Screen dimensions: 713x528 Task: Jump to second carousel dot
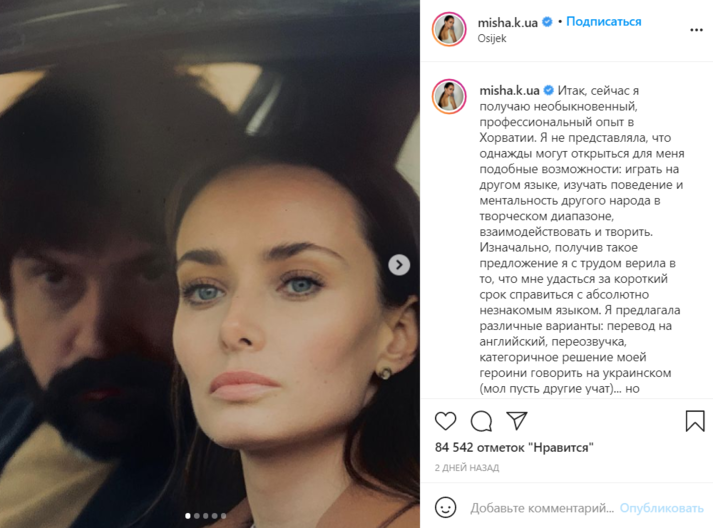pyautogui.click(x=197, y=516)
